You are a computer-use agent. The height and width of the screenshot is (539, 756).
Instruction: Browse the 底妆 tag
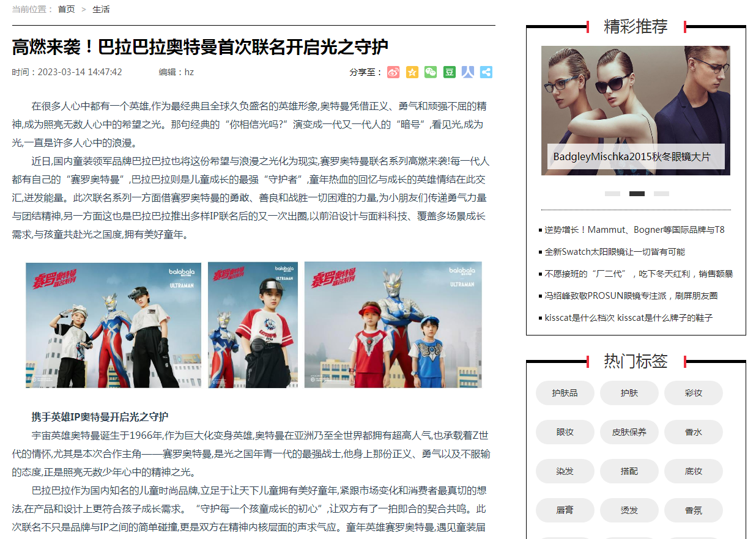point(694,471)
